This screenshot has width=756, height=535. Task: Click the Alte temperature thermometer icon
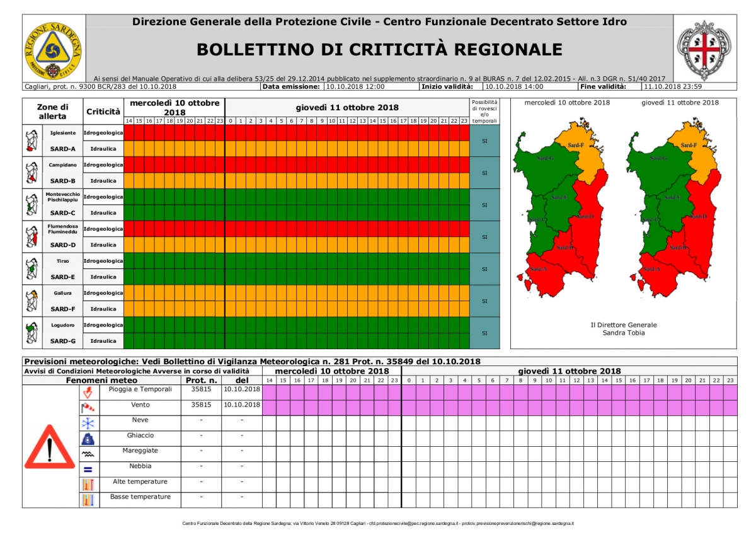(x=88, y=485)
